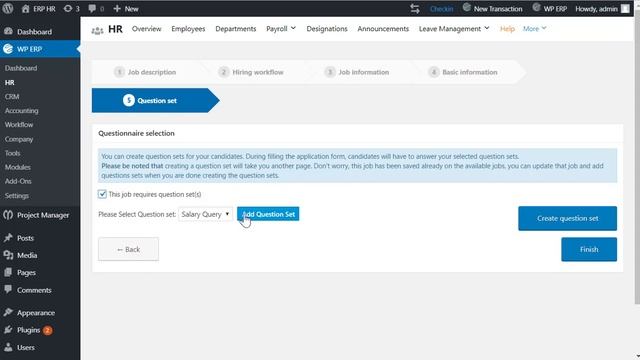Click the swap arrows icon in admin bar
This screenshot has height=360, width=640.
coord(415,9)
